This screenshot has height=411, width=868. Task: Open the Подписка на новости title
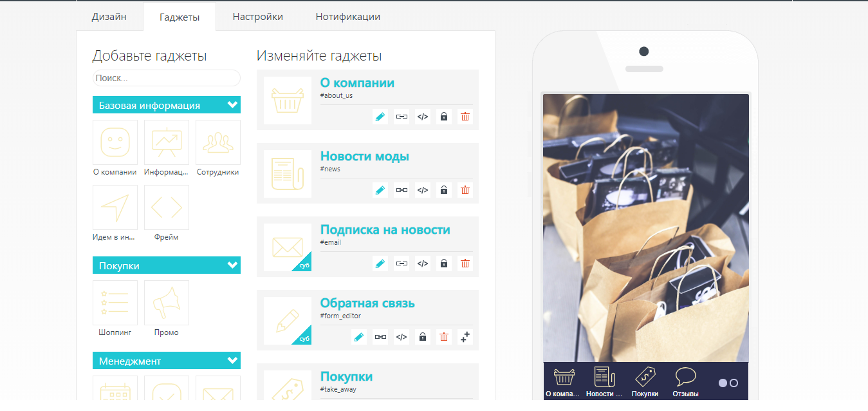coord(385,230)
